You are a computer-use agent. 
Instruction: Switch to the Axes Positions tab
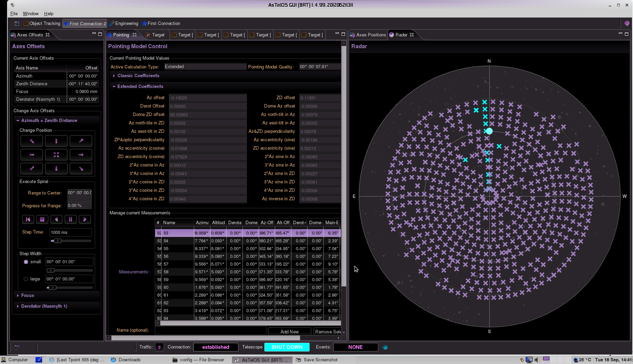pos(370,35)
